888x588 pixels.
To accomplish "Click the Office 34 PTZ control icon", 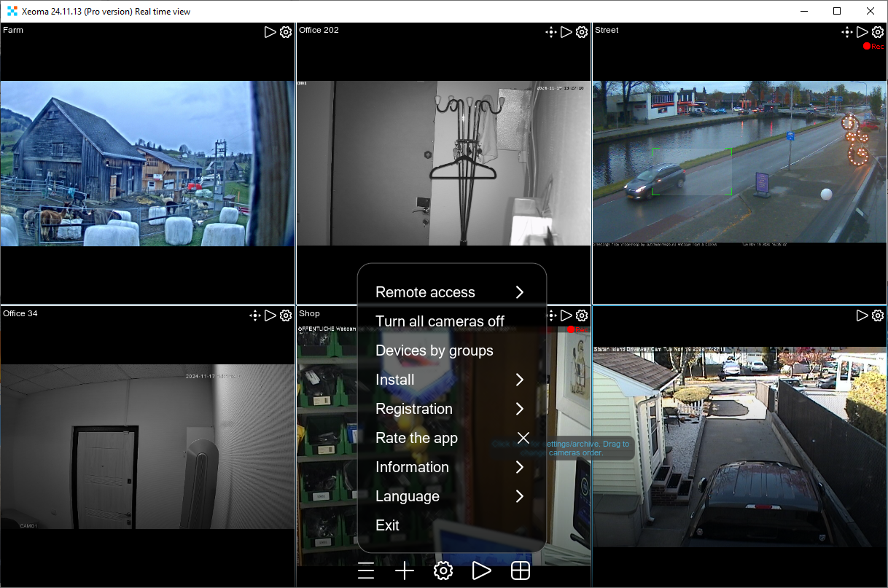I will 255,315.
